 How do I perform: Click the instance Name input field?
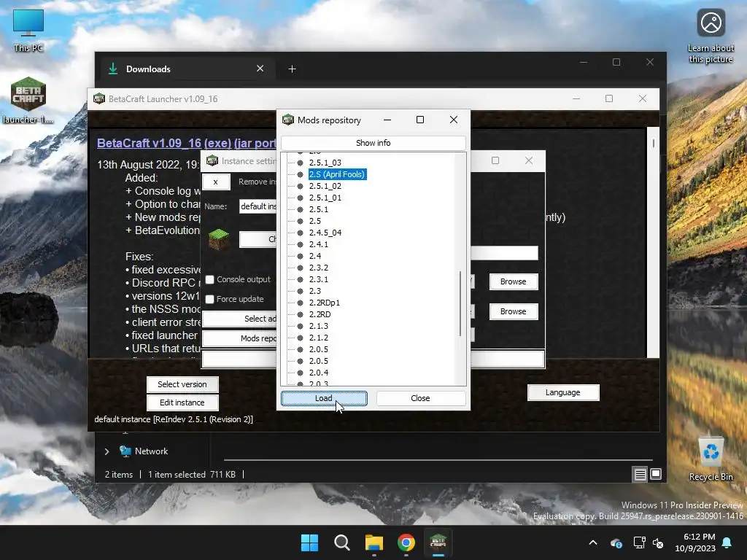(x=258, y=206)
